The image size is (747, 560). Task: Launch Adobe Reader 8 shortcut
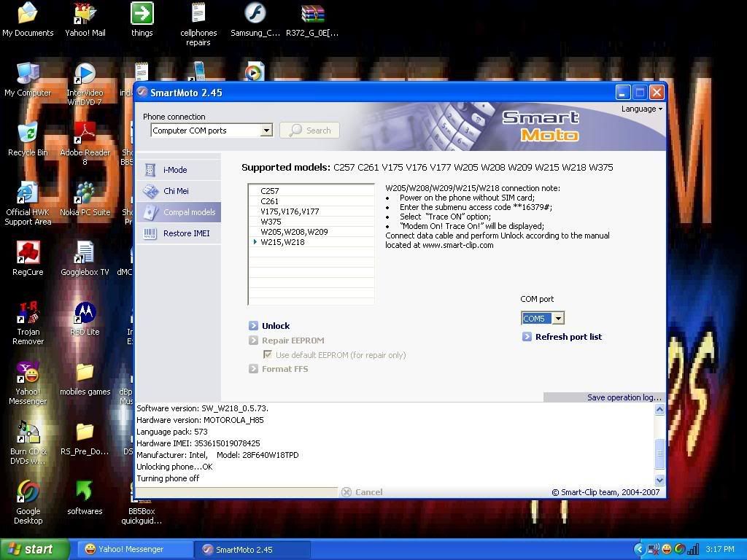coord(85,143)
